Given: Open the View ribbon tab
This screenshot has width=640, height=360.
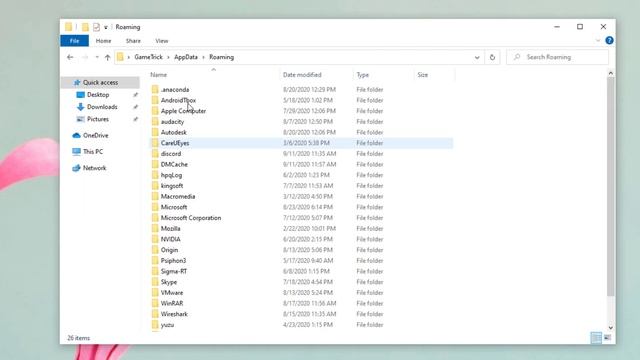Looking at the screenshot, I should tap(162, 41).
